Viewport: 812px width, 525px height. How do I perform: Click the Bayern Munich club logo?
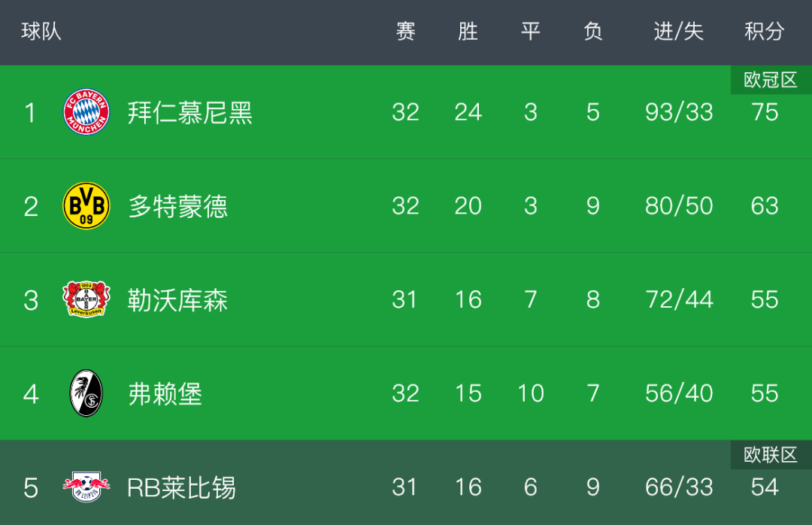(86, 112)
